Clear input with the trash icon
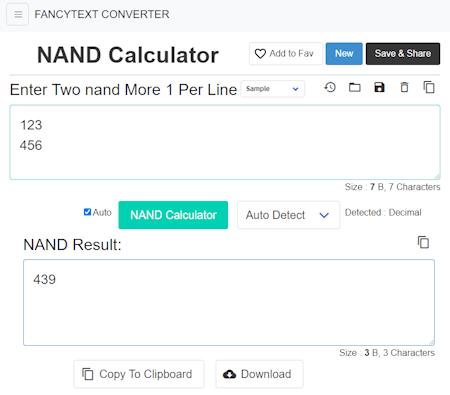The height and width of the screenshot is (395, 450). [404, 88]
